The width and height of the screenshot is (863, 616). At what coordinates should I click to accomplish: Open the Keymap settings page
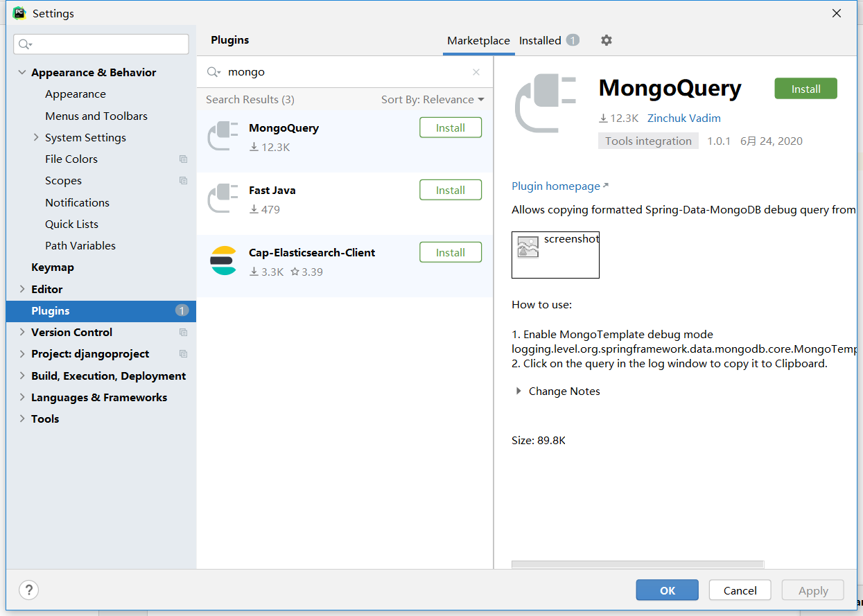click(x=53, y=267)
